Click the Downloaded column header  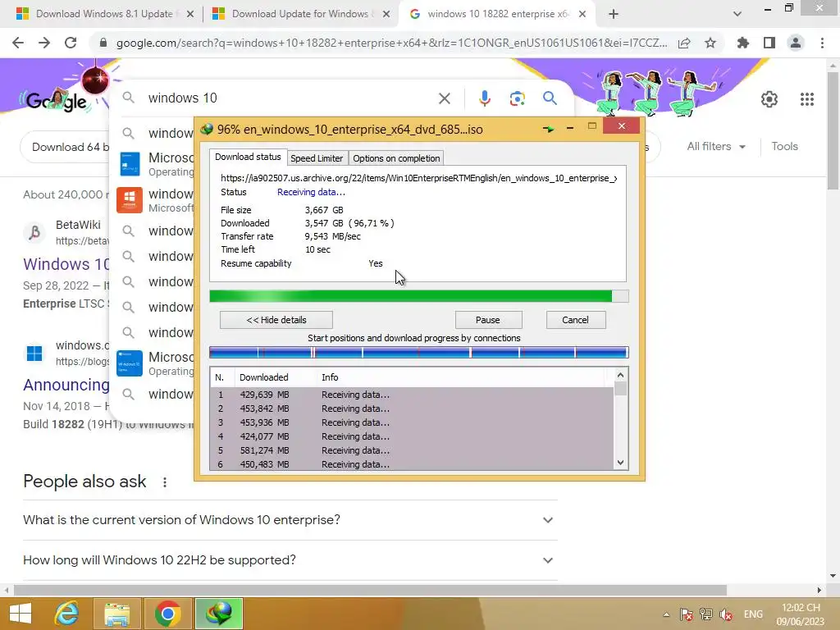point(276,377)
